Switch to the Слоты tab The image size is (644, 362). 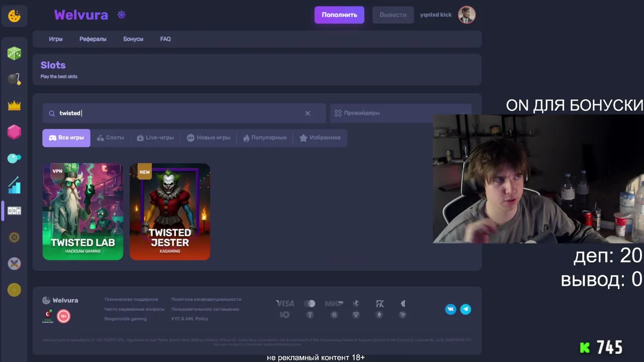click(x=110, y=138)
